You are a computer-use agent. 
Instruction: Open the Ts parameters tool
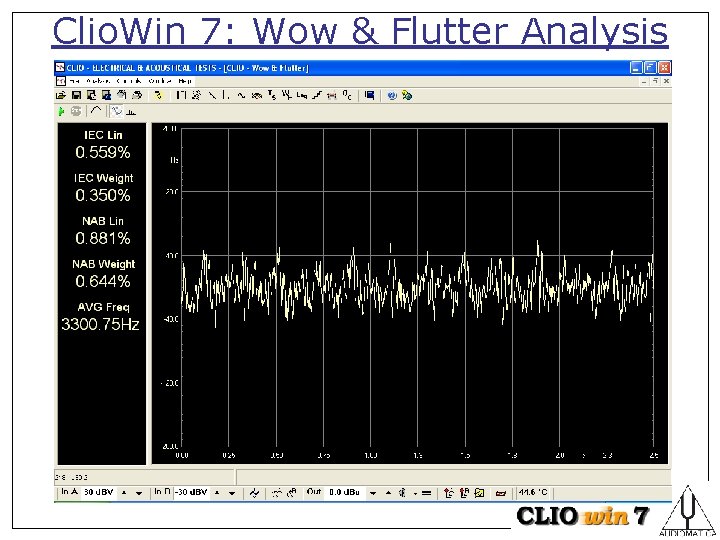tap(272, 96)
